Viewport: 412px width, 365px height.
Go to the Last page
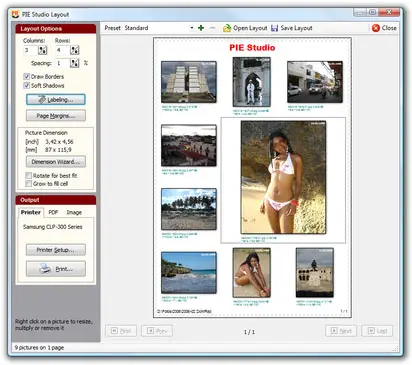tap(377, 331)
